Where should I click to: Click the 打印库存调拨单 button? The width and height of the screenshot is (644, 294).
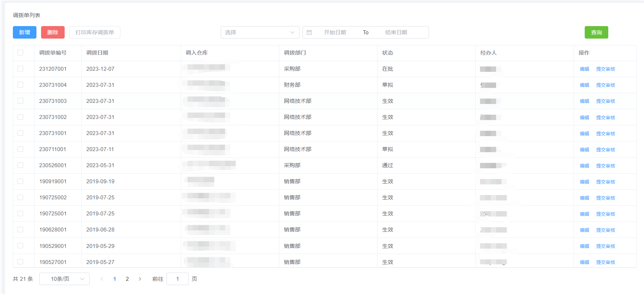95,33
